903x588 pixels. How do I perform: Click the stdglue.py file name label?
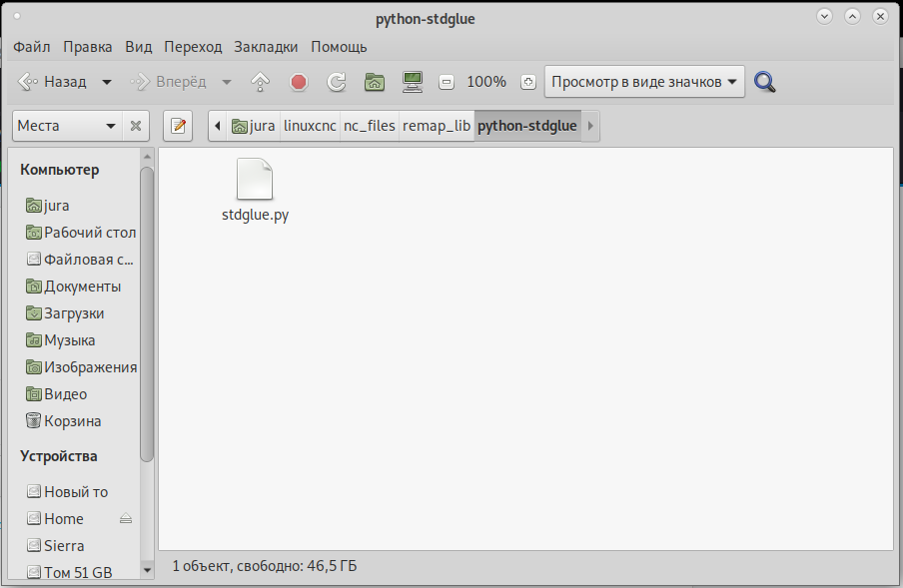255,215
